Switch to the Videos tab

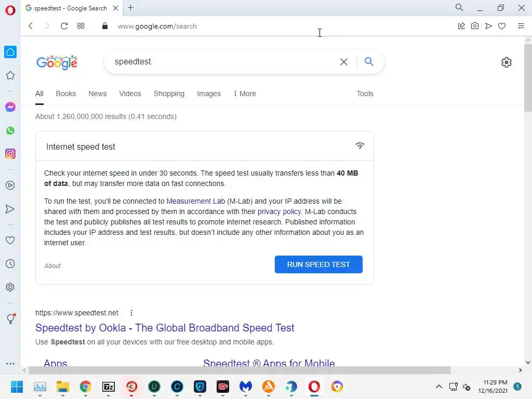[130, 94]
